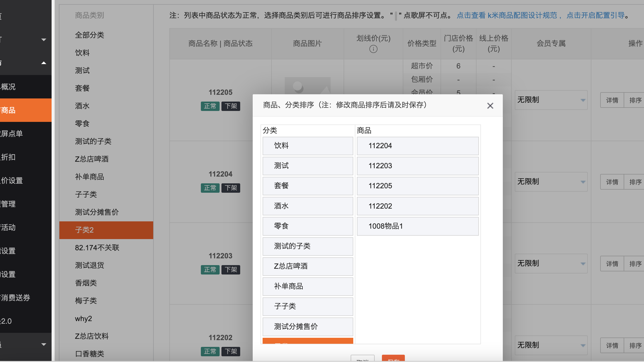Image resolution: width=644 pixels, height=362 pixels.
Task: Expand the first collapsed dark sidebar section arrow
Action: (x=44, y=40)
